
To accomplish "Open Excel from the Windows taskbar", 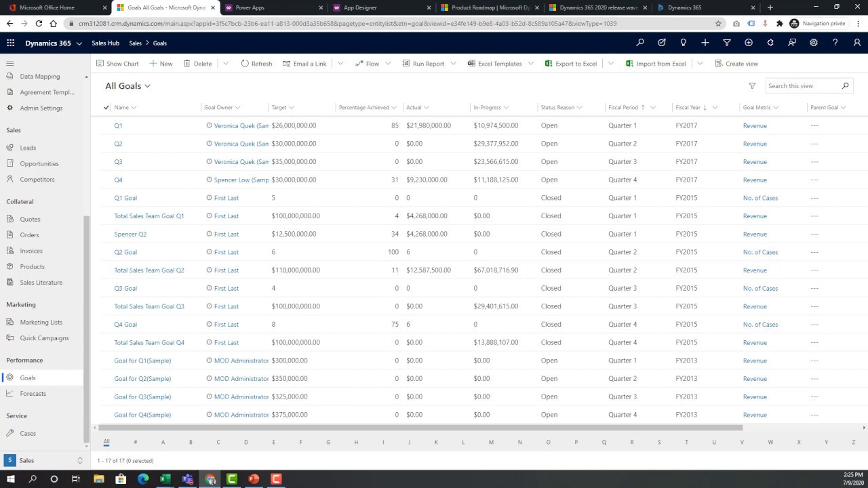I will (165, 479).
